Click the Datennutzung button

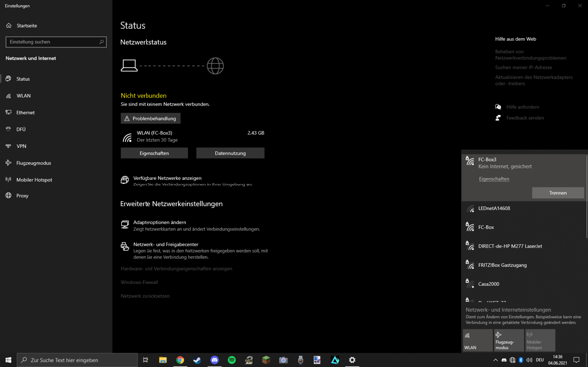point(230,153)
